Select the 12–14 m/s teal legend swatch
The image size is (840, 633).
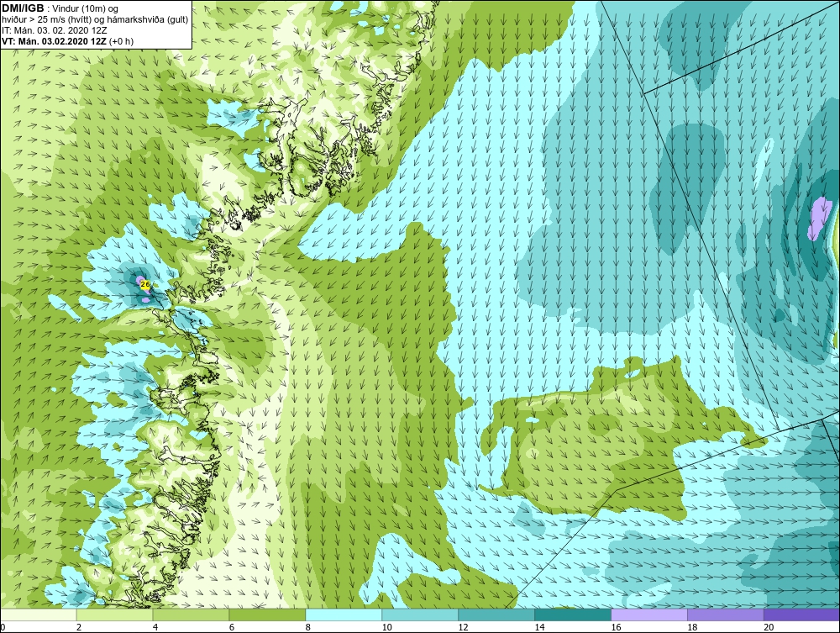click(x=496, y=615)
